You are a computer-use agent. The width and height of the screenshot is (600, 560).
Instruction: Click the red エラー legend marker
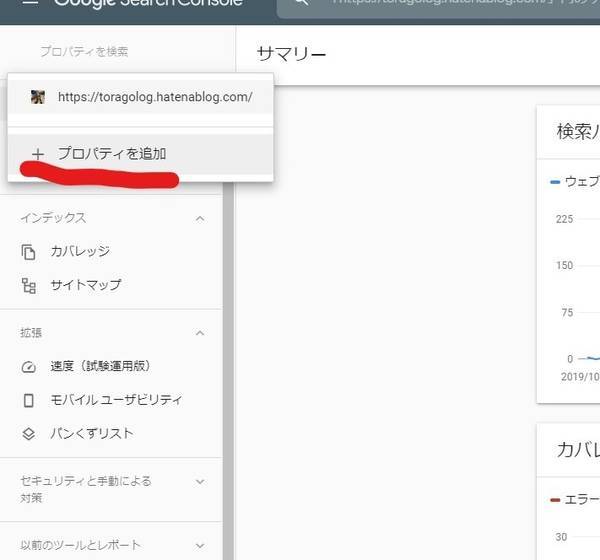[x=555, y=500]
